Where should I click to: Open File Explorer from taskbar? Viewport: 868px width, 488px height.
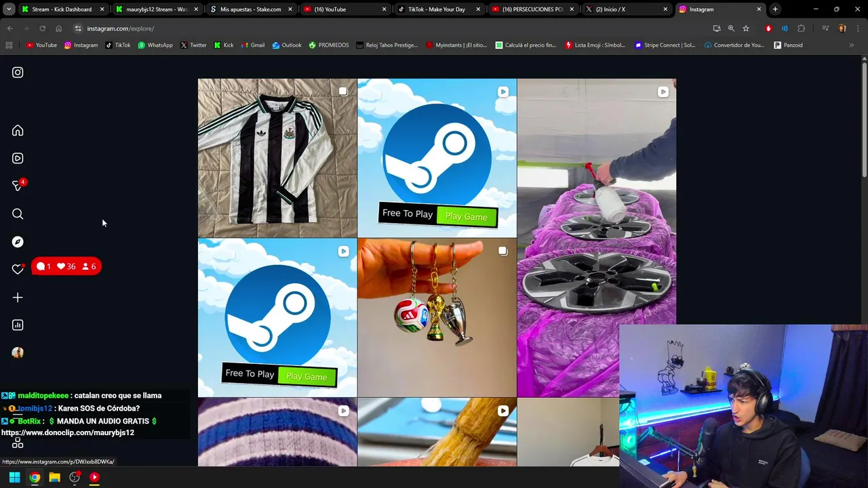tap(54, 477)
